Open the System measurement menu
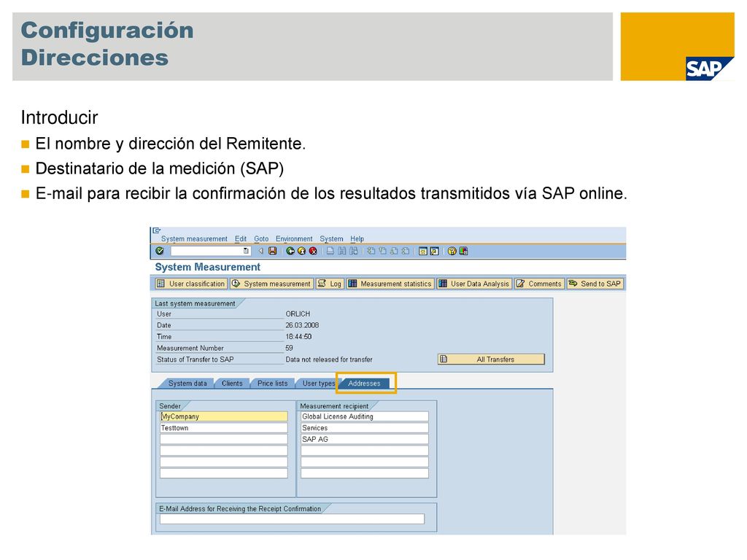747x560 pixels. (194, 238)
